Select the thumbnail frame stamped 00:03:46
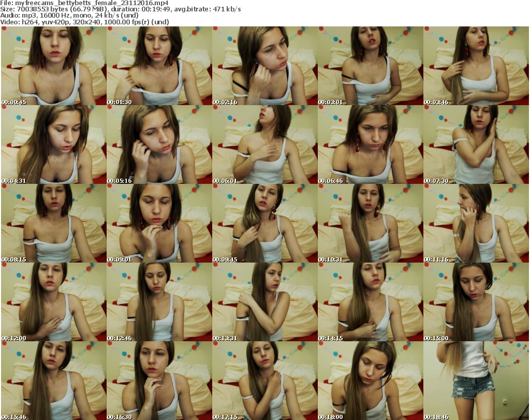This screenshot has width=530, height=420. (x=476, y=66)
